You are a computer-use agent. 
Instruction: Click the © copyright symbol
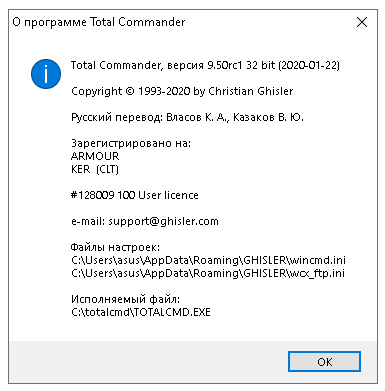click(130, 91)
